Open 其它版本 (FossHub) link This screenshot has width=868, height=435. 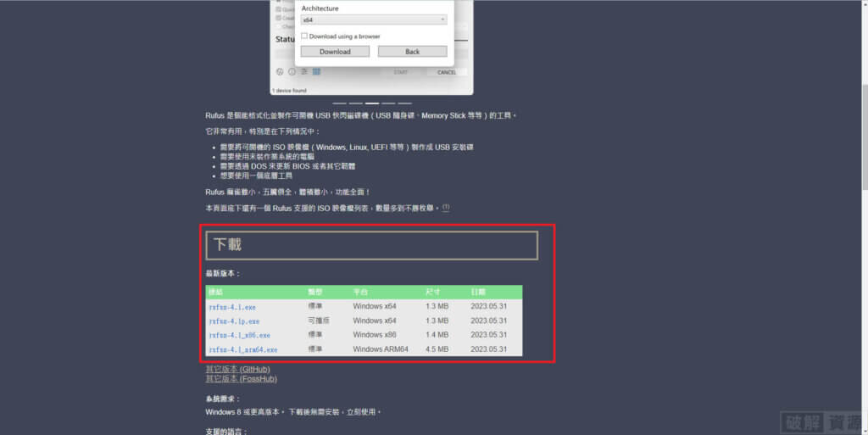pos(241,378)
